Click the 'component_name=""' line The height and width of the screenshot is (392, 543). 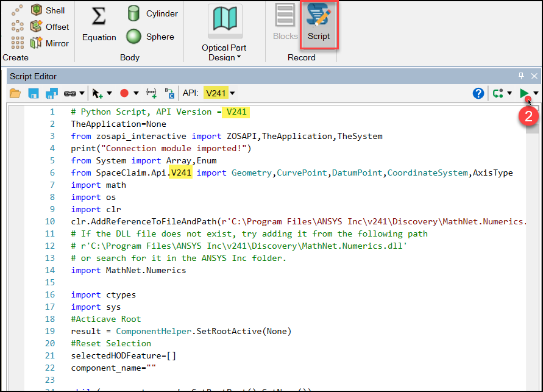tap(113, 368)
